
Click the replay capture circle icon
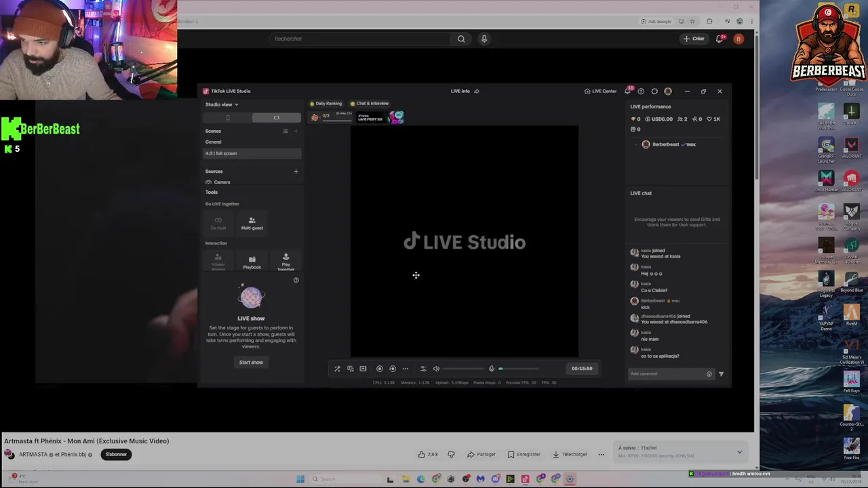coord(393,369)
